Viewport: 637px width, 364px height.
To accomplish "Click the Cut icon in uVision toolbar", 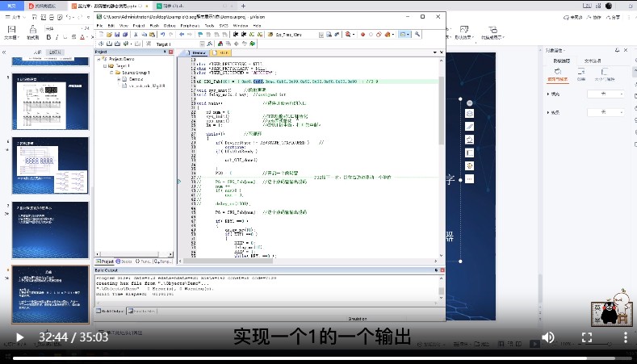I will [136, 35].
